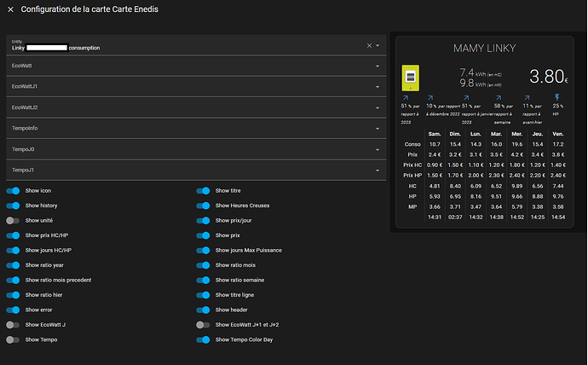Viewport: 588px width, 365px height.
Task: Toggle Show titre switch
Action: tap(203, 191)
